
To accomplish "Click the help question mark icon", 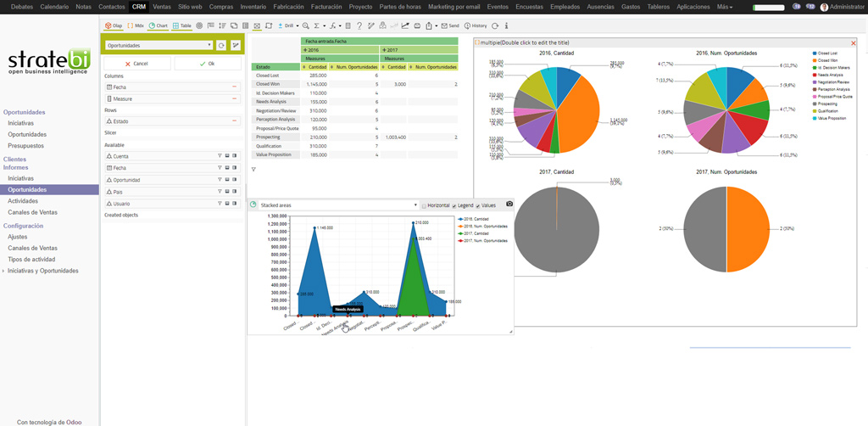I will tap(360, 25).
